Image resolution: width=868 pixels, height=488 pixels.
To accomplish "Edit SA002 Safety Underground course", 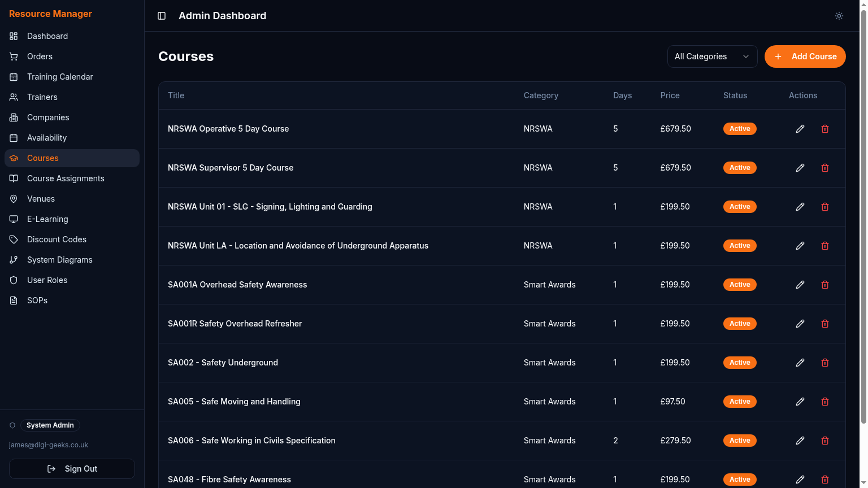I will click(800, 363).
